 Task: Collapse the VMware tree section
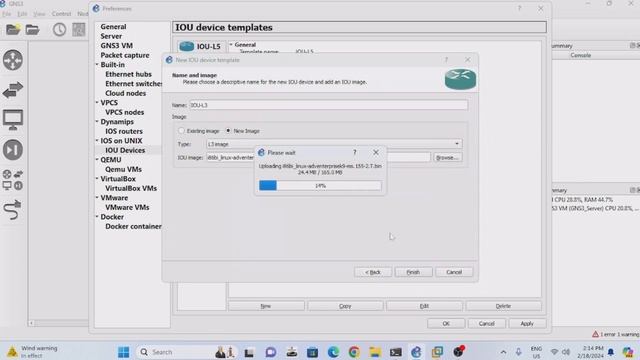(97, 198)
